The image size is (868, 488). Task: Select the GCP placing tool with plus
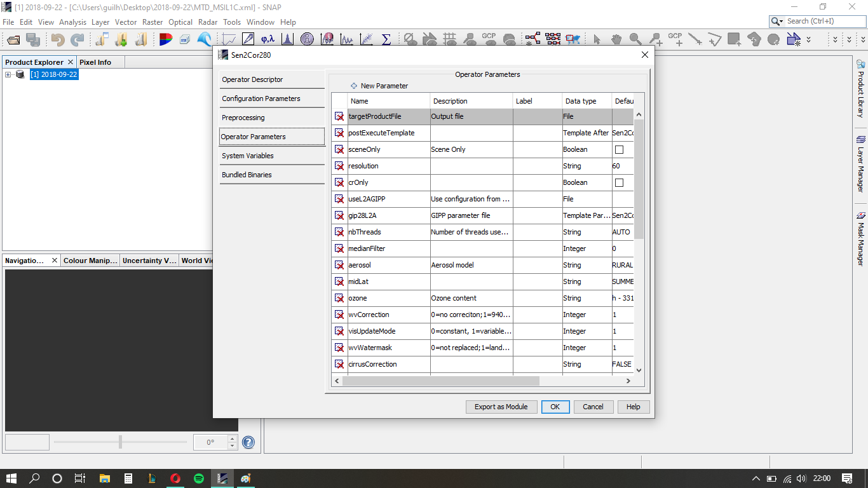pyautogui.click(x=675, y=39)
